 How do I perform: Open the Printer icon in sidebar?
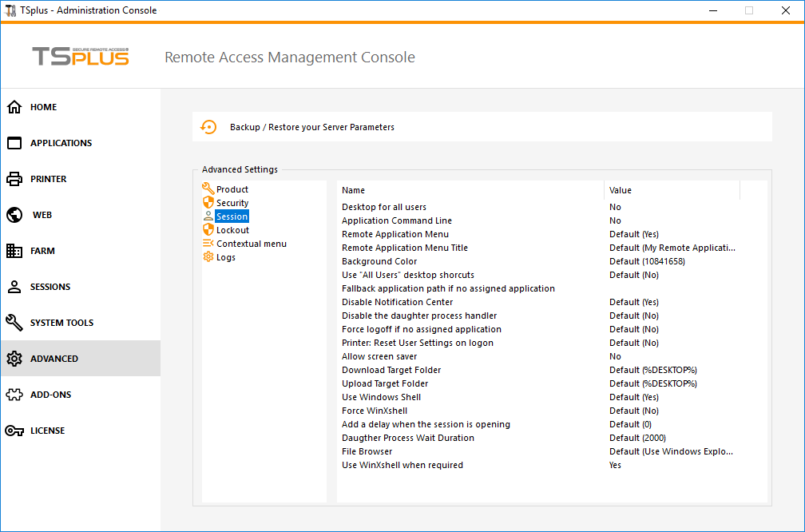pyautogui.click(x=14, y=179)
